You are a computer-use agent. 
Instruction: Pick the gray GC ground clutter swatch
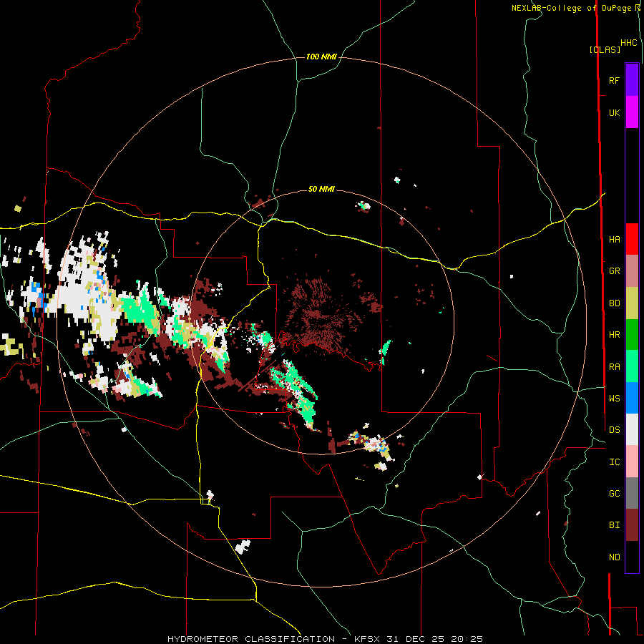632,493
